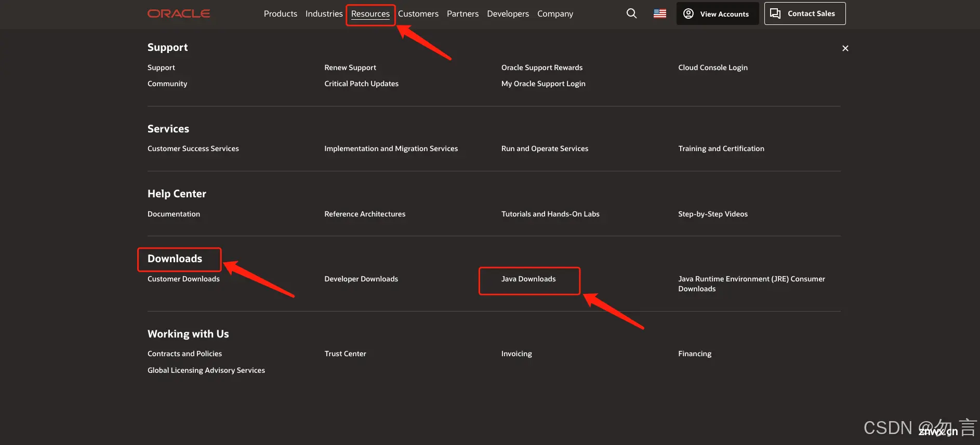Open Reference Architectures
980x445 pixels.
365,214
